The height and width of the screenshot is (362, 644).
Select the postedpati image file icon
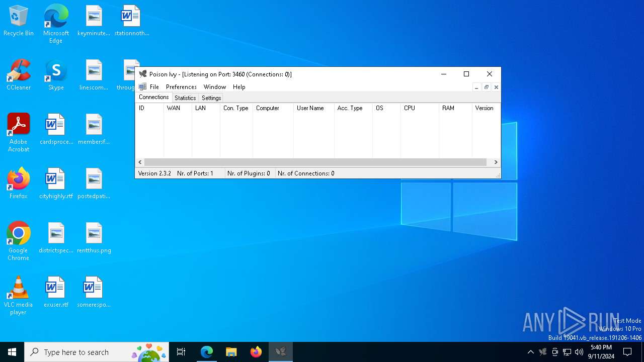point(94,184)
